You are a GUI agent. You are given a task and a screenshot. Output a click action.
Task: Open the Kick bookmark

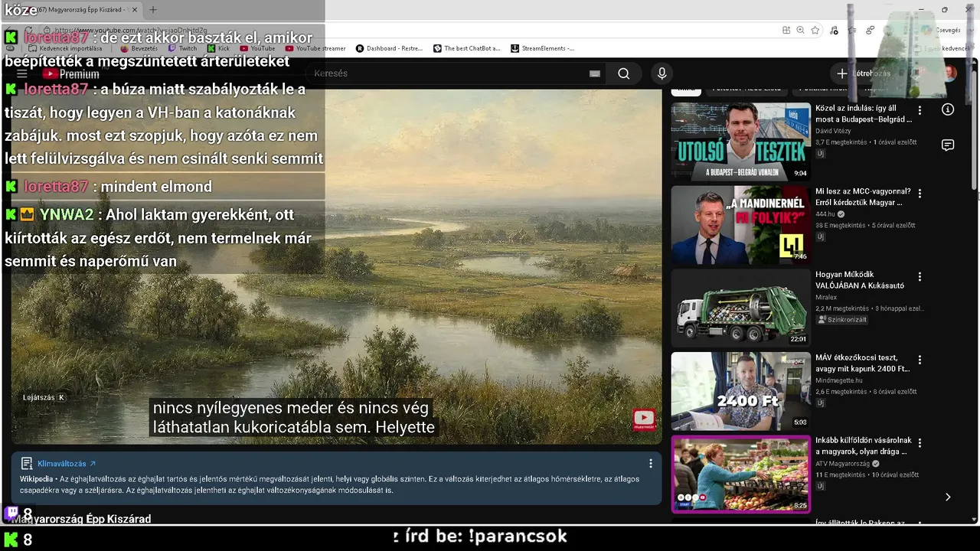(x=218, y=48)
